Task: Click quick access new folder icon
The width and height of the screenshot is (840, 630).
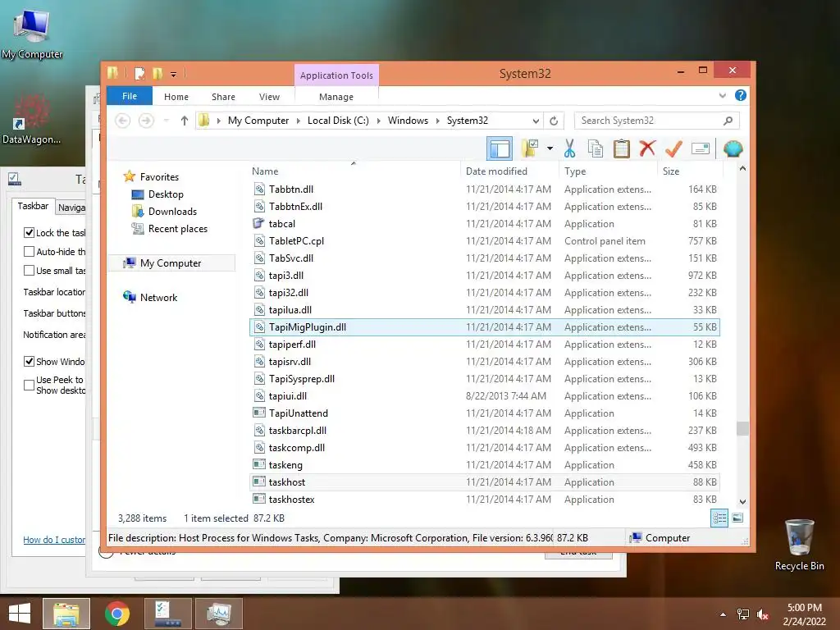Action: point(157,73)
